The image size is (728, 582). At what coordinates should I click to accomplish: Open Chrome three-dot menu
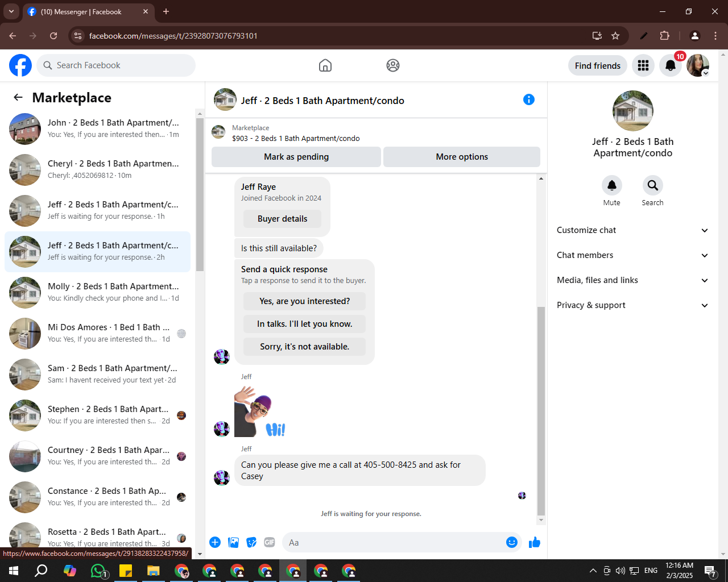715,36
